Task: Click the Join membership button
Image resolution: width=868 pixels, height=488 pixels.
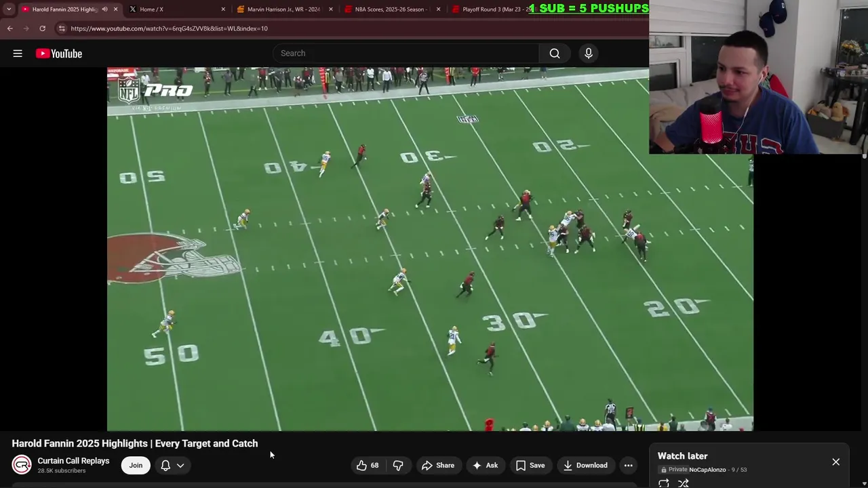Action: coord(136,465)
